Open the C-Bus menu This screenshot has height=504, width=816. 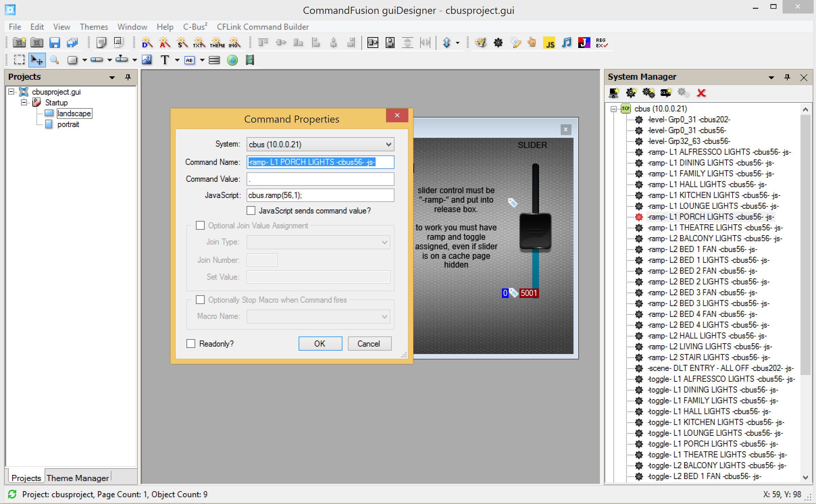coord(195,27)
